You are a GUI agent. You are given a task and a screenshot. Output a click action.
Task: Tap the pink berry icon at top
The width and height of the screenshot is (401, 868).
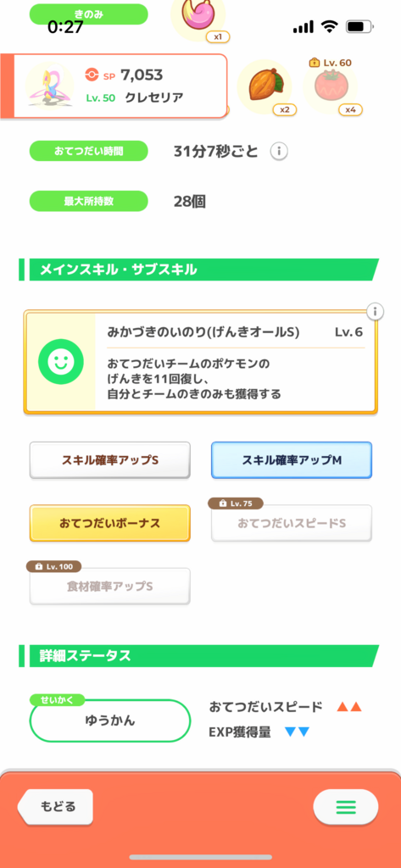point(198,17)
